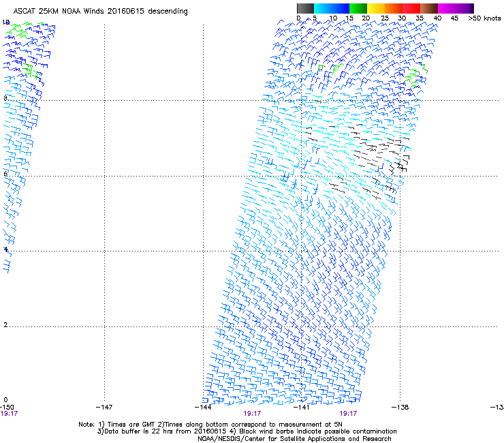Click the purple 19:17 time under -150
Screen dimensions: 504x443
point(9,414)
